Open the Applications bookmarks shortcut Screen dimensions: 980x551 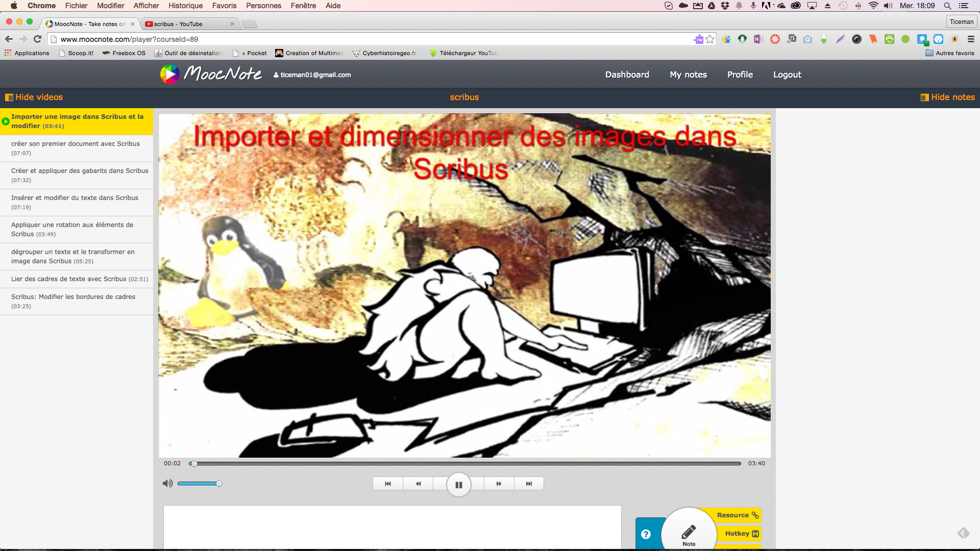(x=27, y=53)
